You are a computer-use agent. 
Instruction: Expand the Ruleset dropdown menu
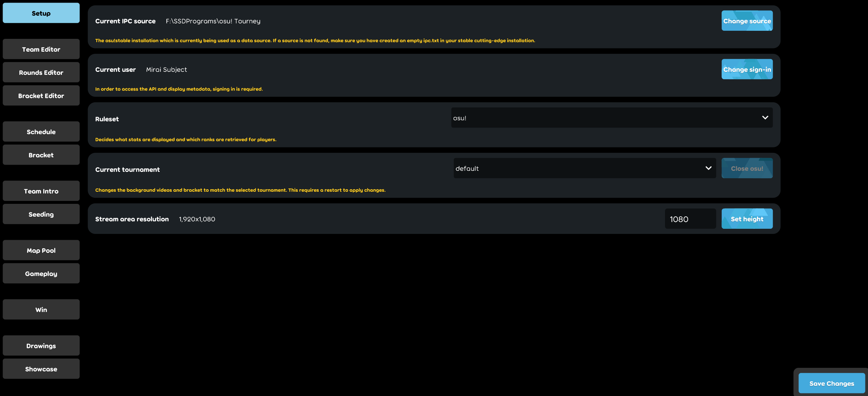pyautogui.click(x=611, y=117)
